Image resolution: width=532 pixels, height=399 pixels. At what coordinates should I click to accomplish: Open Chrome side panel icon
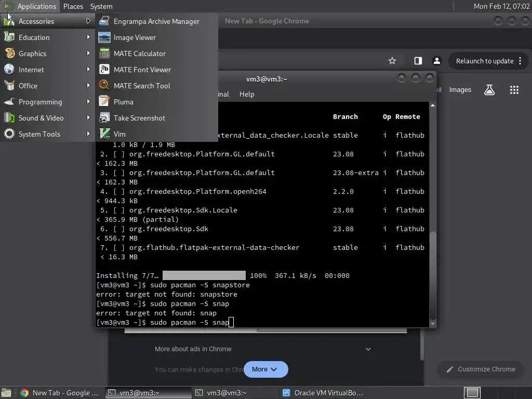click(418, 61)
